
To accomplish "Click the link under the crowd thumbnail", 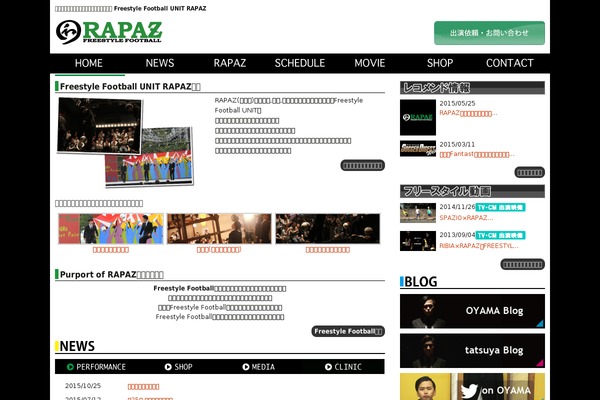I will tap(328, 250).
